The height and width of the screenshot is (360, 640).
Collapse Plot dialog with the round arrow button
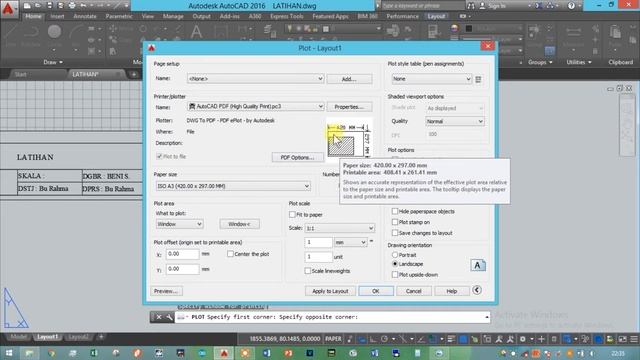tap(477, 290)
